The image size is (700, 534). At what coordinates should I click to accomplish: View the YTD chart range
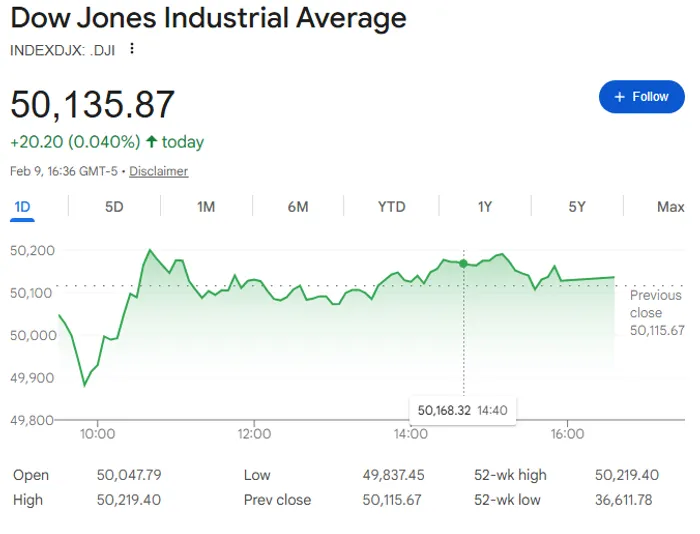pyautogui.click(x=391, y=207)
